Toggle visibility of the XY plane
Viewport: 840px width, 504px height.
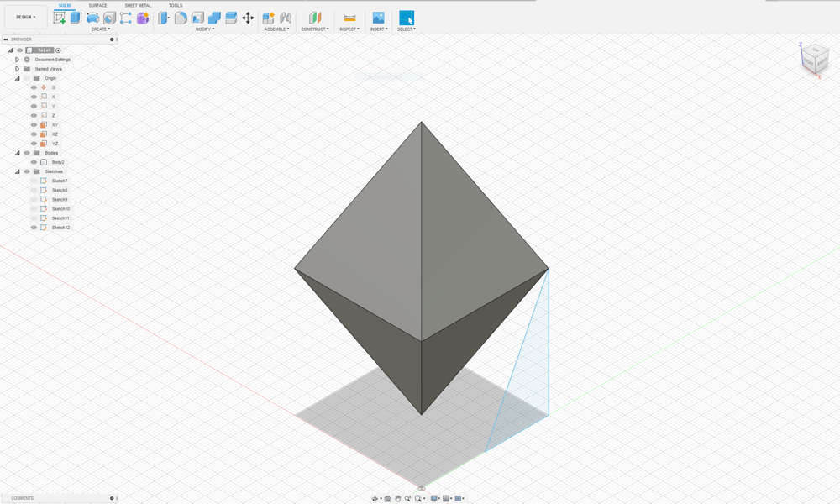(34, 125)
